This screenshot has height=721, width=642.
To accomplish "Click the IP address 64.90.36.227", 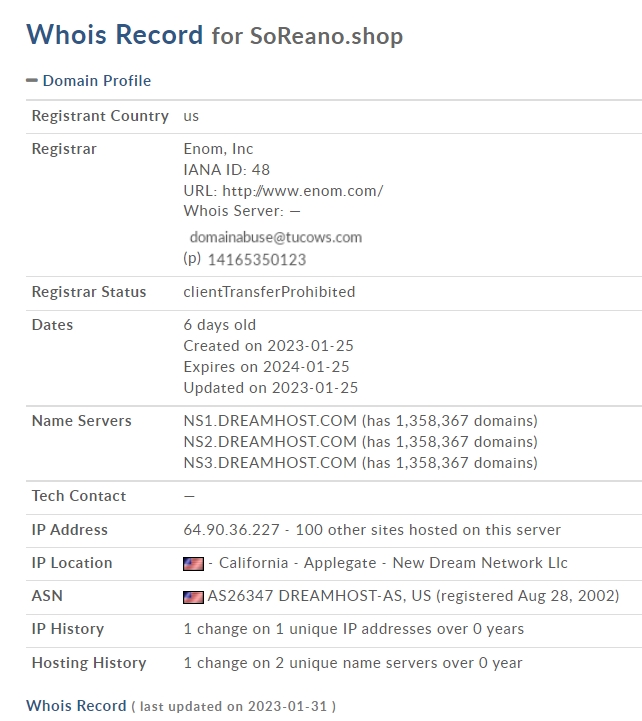I will [x=231, y=530].
